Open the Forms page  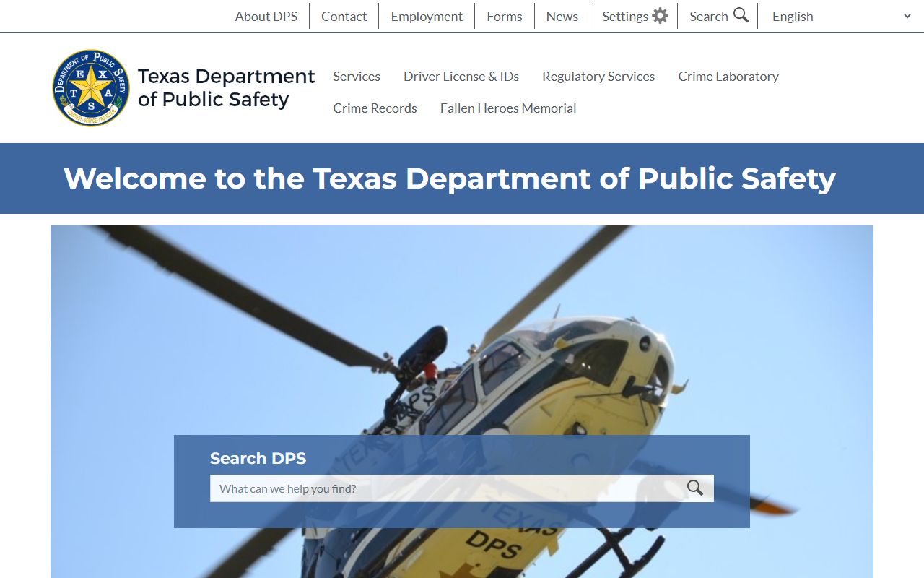click(505, 16)
